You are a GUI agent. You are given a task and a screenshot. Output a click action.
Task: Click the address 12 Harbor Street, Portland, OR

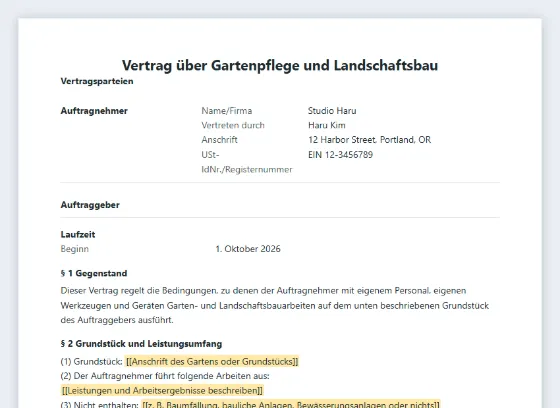coord(370,140)
